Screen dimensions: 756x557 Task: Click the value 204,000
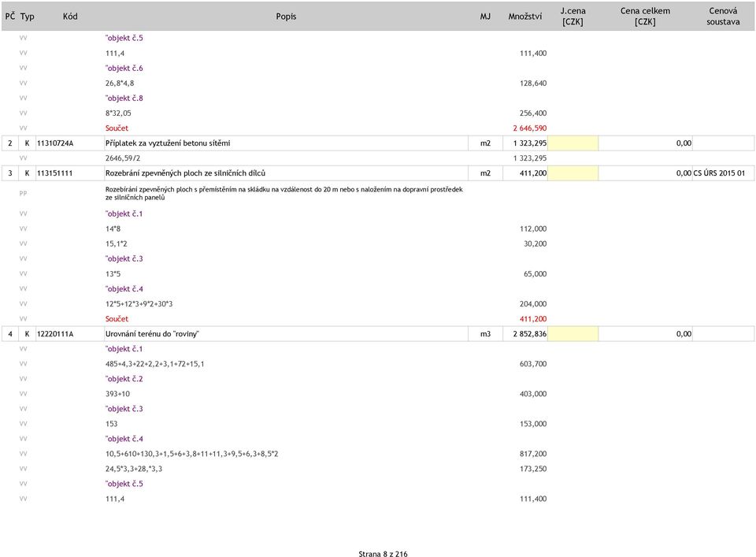(x=533, y=304)
